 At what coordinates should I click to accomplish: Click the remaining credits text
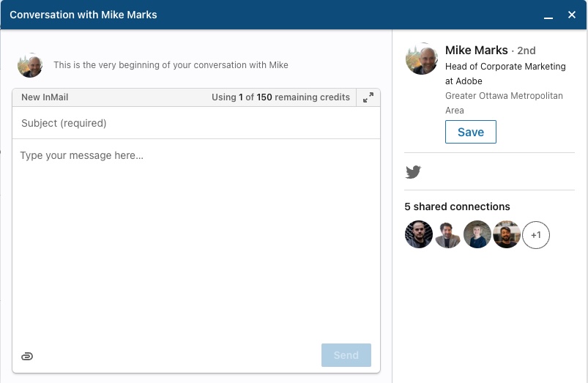(280, 97)
